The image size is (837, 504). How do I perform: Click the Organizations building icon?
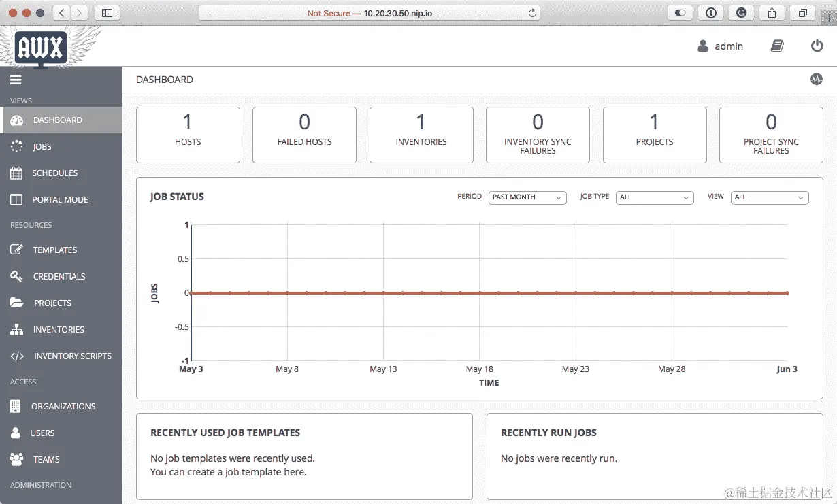click(16, 407)
